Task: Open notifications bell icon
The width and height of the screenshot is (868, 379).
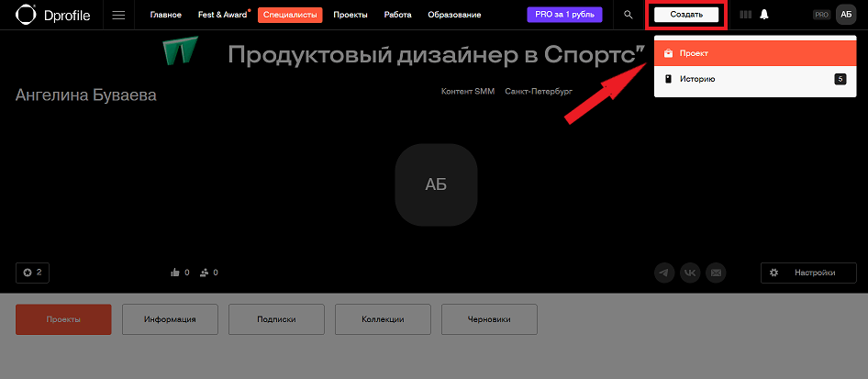Action: [x=764, y=15]
